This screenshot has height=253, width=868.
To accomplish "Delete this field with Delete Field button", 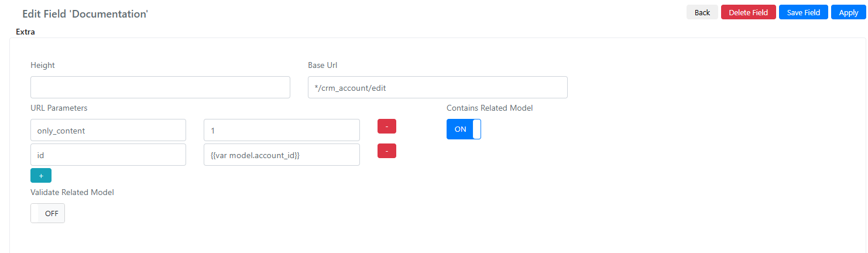I will pyautogui.click(x=748, y=12).
